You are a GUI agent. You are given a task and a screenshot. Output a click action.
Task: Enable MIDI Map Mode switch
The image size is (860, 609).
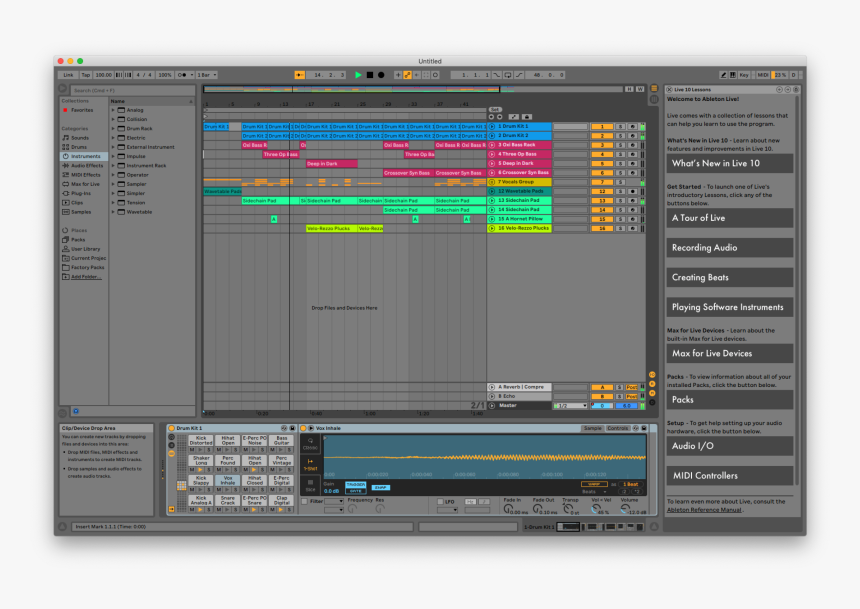tap(763, 75)
